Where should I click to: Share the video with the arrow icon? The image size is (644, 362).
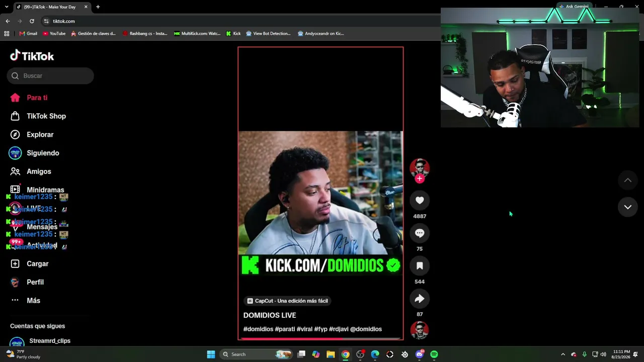click(420, 299)
